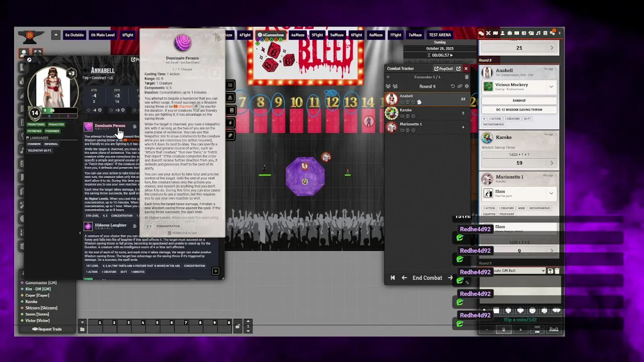Open the Journal sidebar tab icon
This screenshot has height=362, width=644.
pos(517,33)
